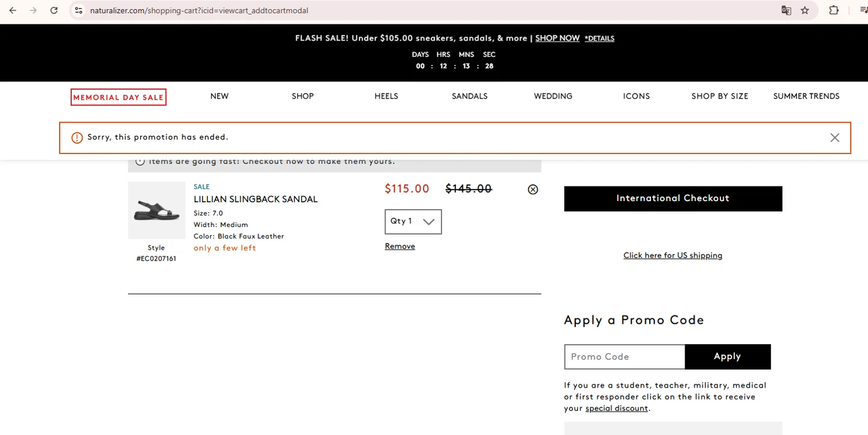Open the SHOP menu

[x=303, y=96]
